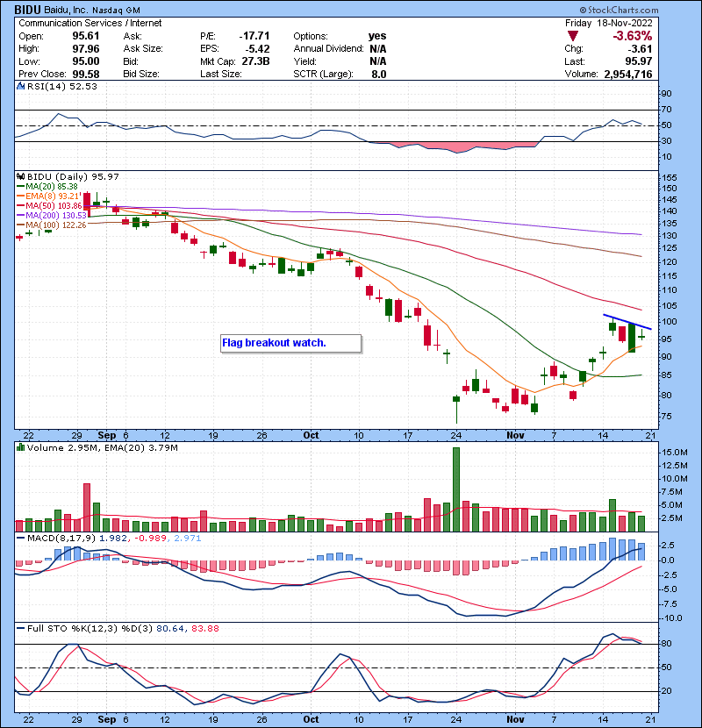Viewport: 702px width, 728px height.
Task: Click the Options yes value
Action: coord(377,36)
